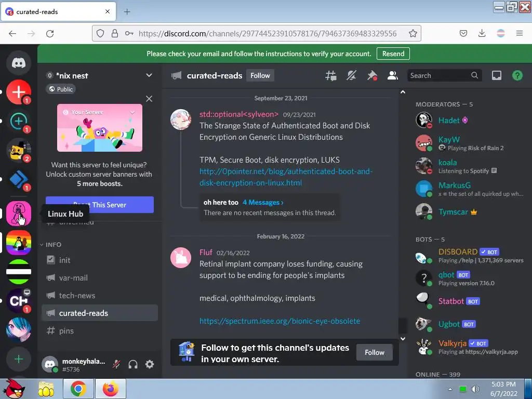Open member Tymscar in member list
Viewport: 532px width, 399px height.
point(470,212)
